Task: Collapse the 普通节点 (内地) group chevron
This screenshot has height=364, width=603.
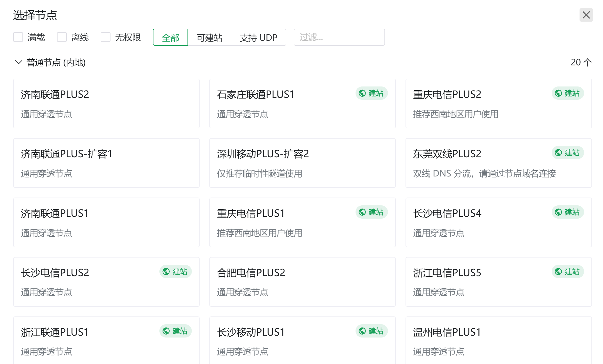Action: coord(18,62)
